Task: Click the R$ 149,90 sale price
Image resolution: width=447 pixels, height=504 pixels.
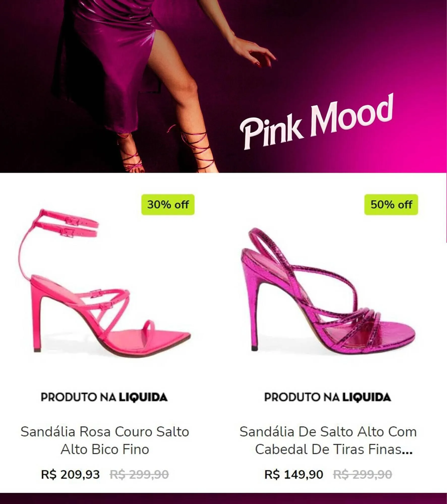Action: point(294,475)
